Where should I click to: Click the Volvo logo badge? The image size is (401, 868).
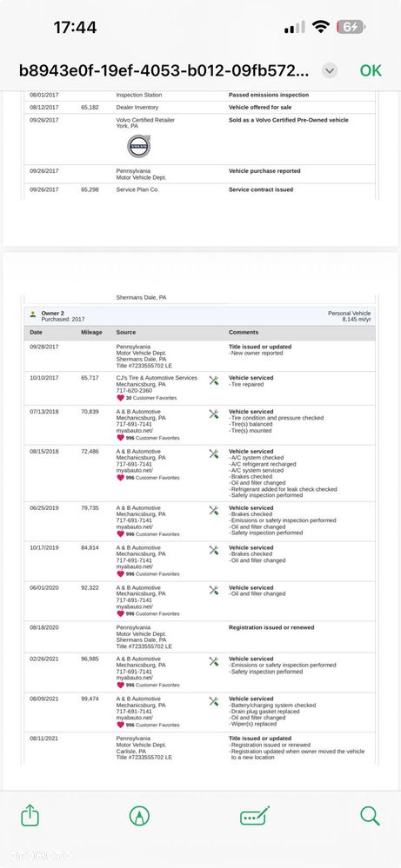tap(138, 146)
